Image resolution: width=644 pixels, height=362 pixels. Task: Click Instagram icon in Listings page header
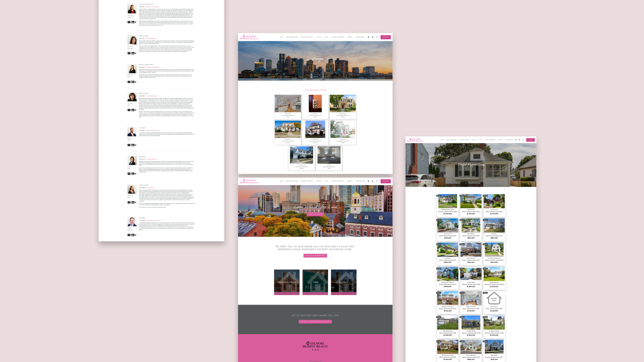tap(377, 37)
